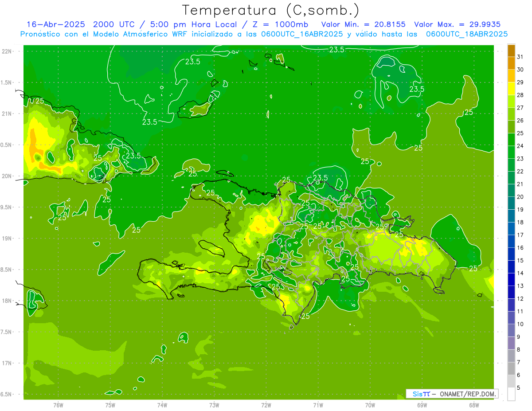
Task: Click the 'Valor Min. = 20.8155' value
Action: 364,24
